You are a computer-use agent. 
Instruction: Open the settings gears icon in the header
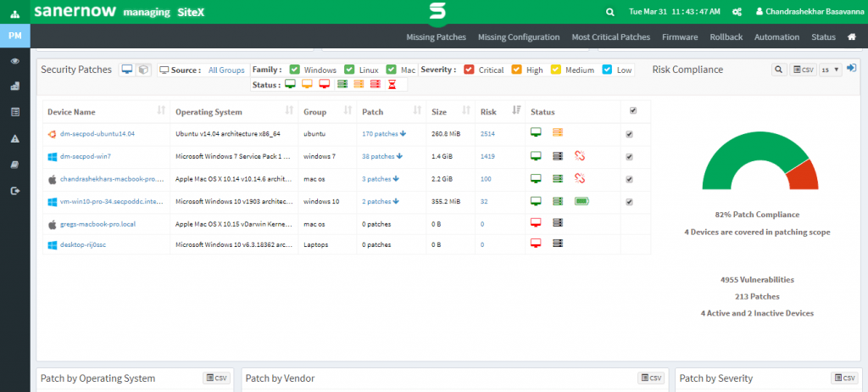737,12
